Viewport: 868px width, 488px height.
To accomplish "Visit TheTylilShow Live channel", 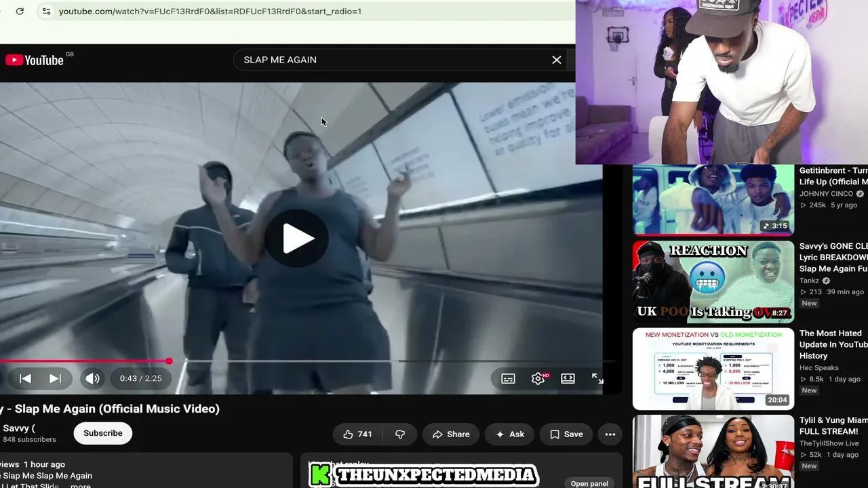I will [x=829, y=443].
